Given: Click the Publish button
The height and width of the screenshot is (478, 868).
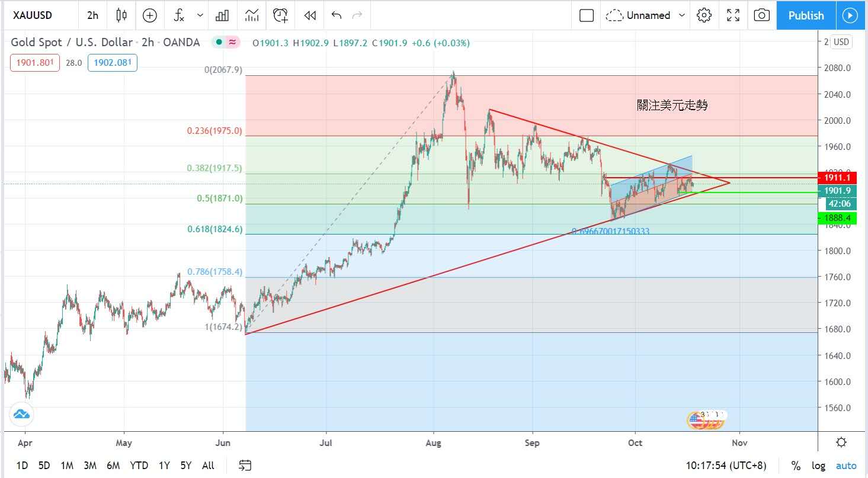Looking at the screenshot, I should pos(806,15).
